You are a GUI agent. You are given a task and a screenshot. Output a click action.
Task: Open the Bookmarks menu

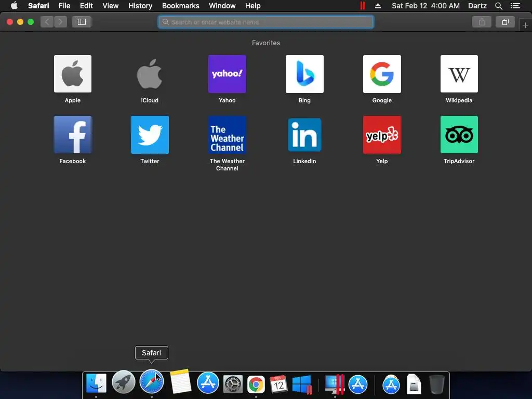pyautogui.click(x=180, y=6)
